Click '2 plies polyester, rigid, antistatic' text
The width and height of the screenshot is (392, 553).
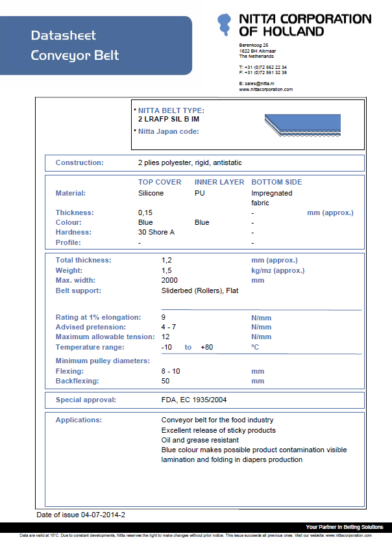(190, 162)
